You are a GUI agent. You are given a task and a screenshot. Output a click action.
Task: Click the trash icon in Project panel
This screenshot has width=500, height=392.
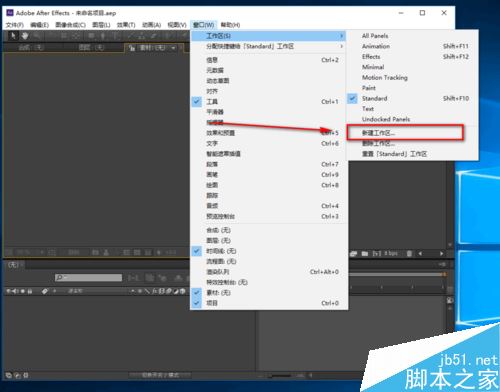tap(409, 254)
